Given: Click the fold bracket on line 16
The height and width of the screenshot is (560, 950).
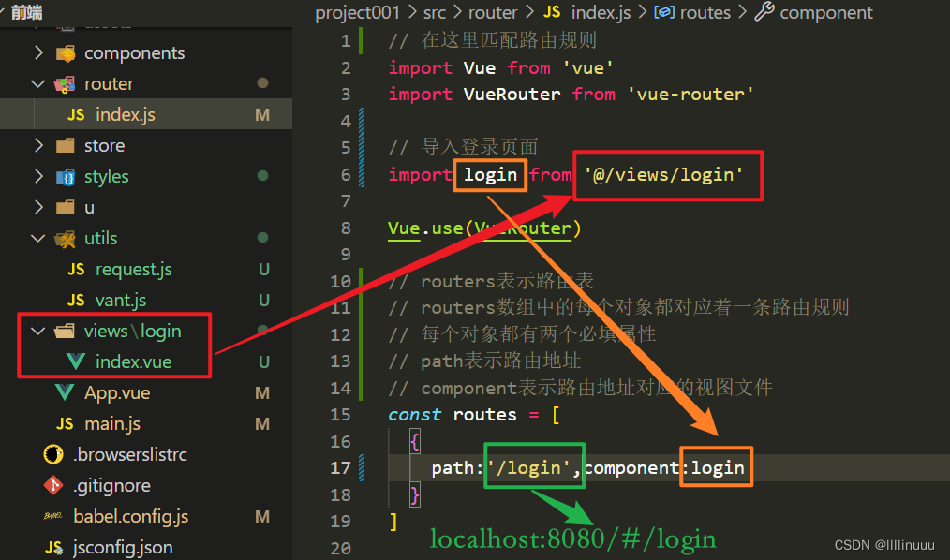Looking at the screenshot, I should 415,441.
